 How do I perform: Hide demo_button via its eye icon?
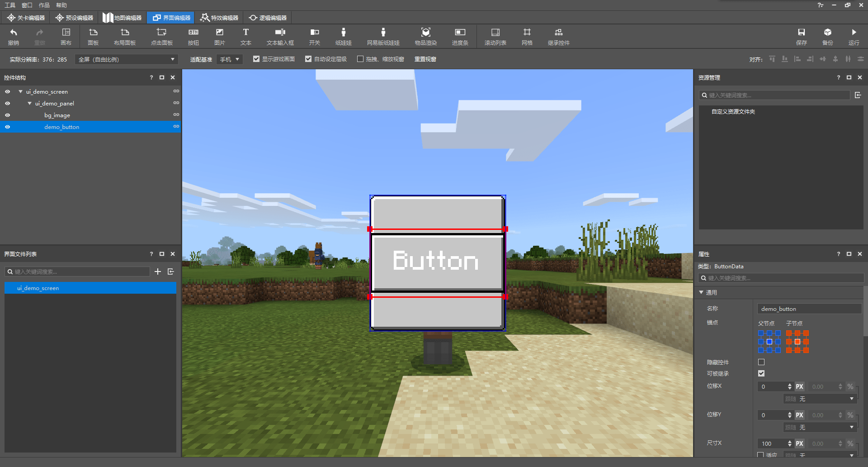click(8, 127)
